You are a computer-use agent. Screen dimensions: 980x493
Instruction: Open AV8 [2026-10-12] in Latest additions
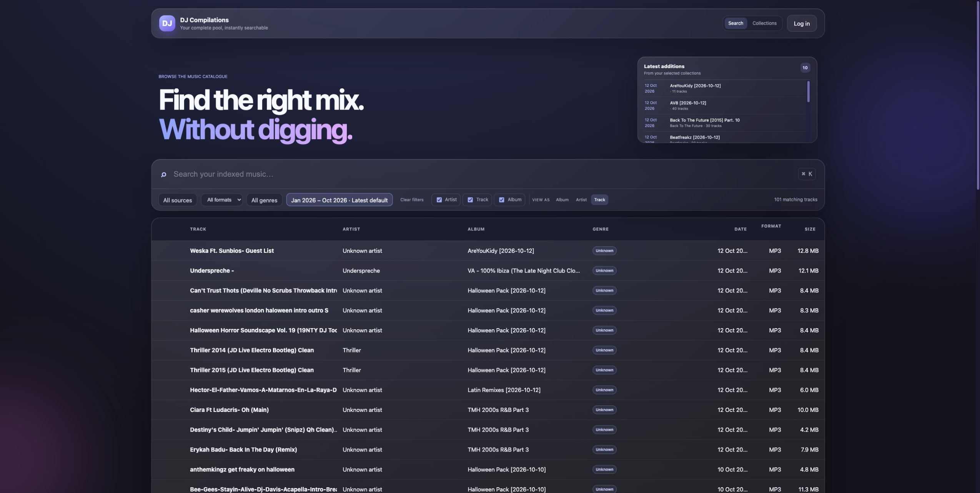(x=725, y=106)
